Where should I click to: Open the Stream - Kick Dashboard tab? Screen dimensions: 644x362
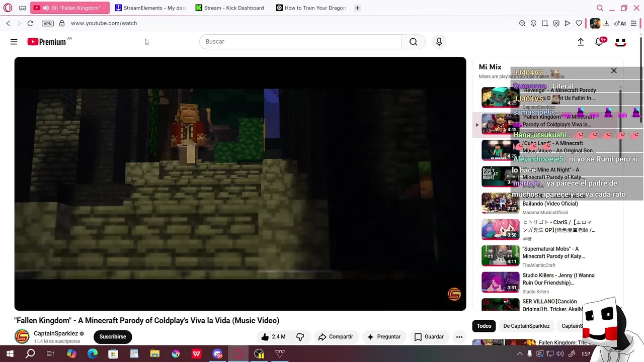[230, 8]
